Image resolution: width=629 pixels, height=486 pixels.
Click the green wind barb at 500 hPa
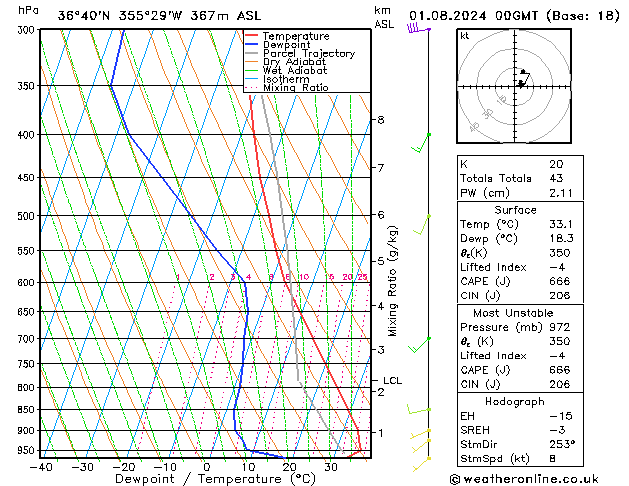(x=422, y=225)
